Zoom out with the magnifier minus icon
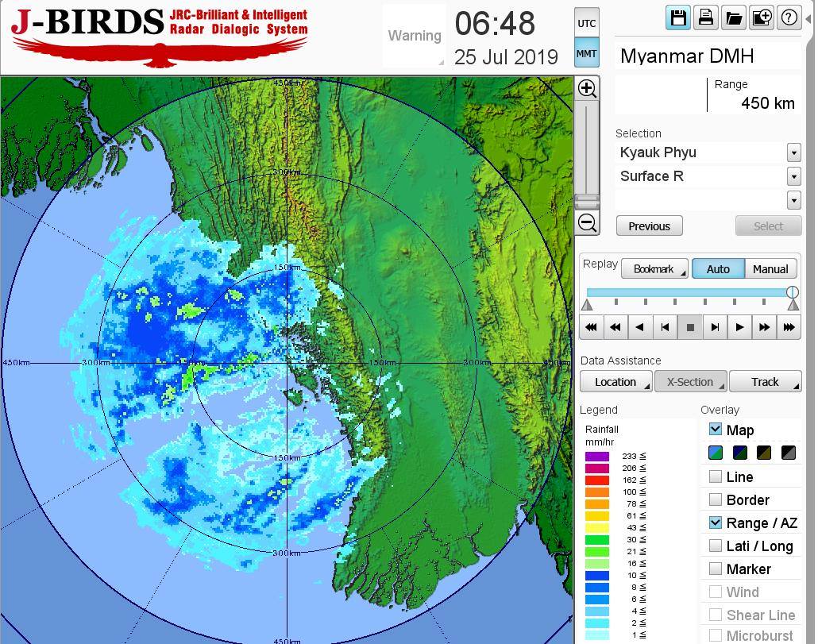Viewport: 818px width, 644px height. (587, 222)
